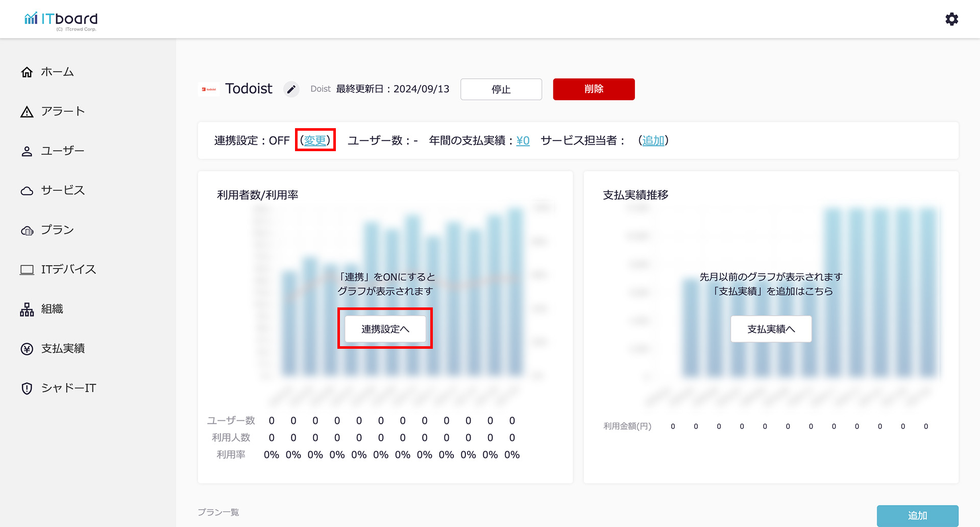Click the 変更 link for 連携設定
980x527 pixels.
click(x=315, y=140)
